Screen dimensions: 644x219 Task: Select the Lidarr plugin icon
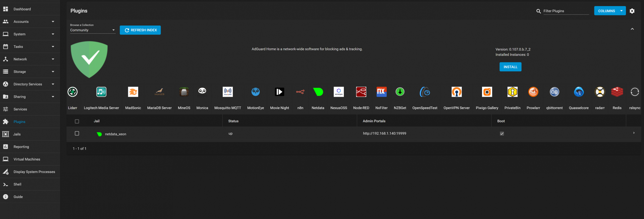72,92
